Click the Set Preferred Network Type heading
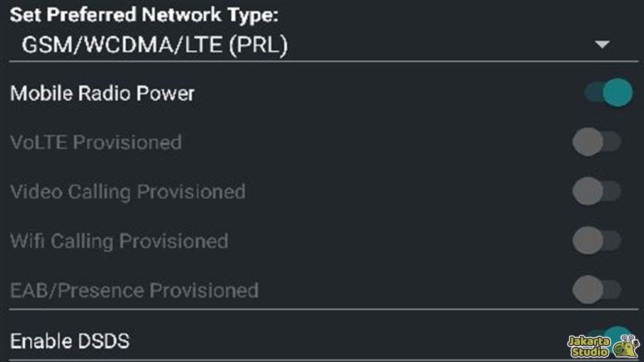Viewport: 644px width, 362px height. coord(143,16)
